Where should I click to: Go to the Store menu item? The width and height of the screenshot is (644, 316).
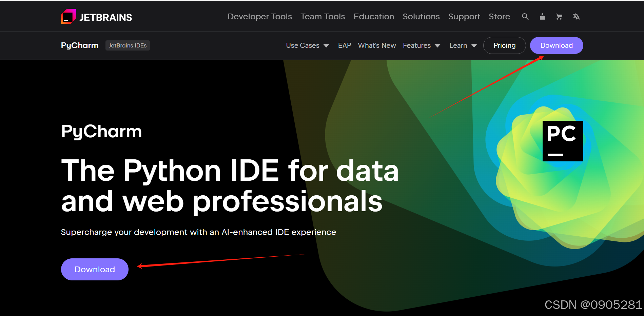click(x=499, y=17)
